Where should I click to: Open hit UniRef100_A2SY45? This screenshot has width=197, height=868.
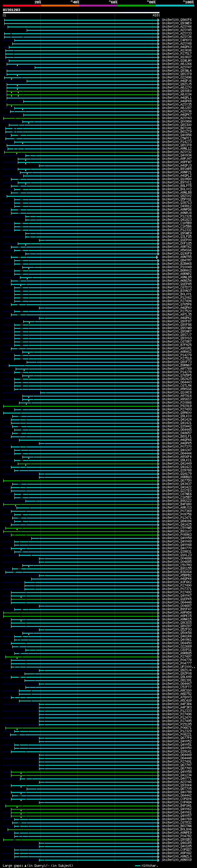click(x=177, y=30)
